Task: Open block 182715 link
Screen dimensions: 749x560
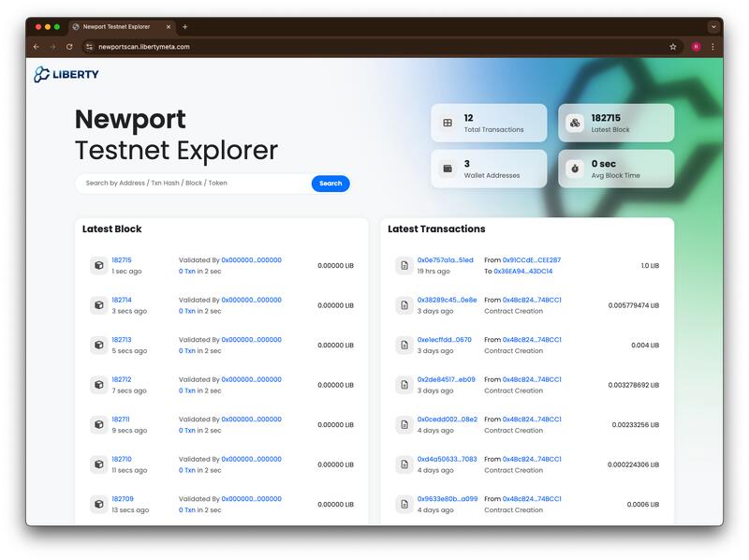Action: coord(122,260)
